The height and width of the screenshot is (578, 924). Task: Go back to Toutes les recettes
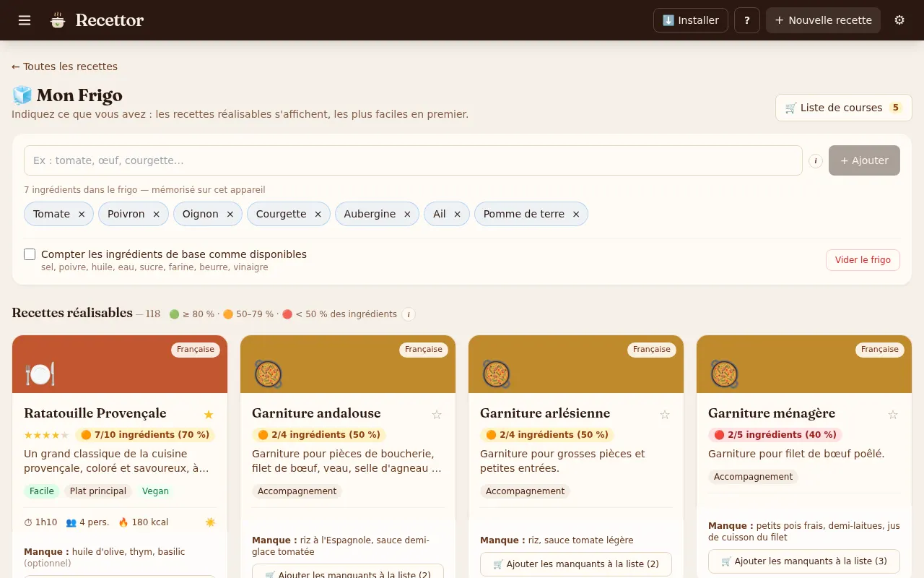[x=64, y=66]
